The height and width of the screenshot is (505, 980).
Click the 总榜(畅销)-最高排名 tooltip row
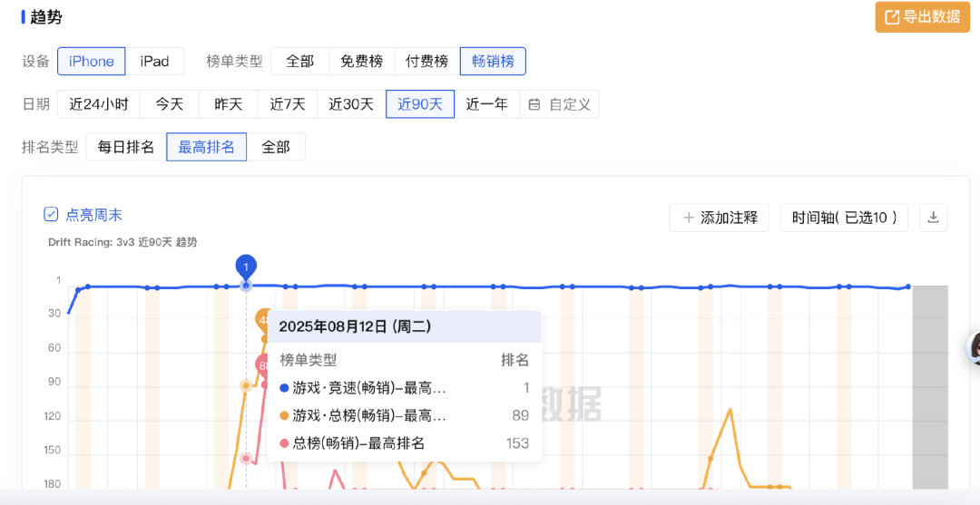tap(405, 443)
